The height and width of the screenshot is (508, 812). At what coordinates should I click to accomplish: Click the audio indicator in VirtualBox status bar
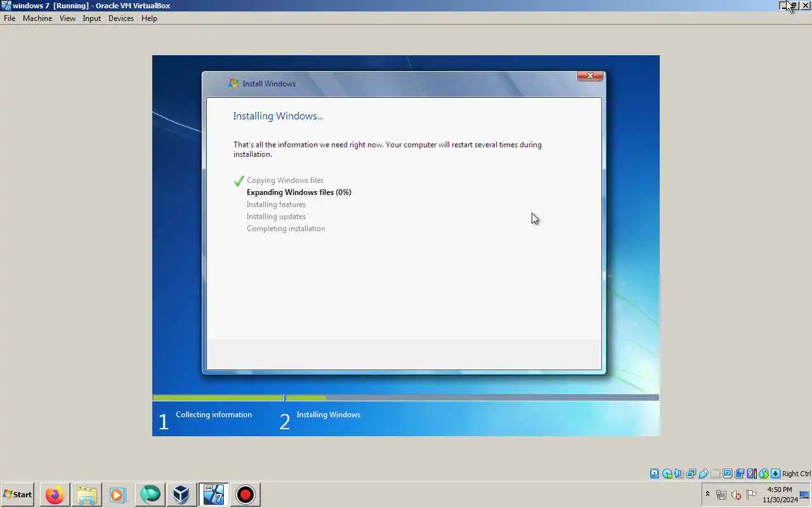(678, 473)
